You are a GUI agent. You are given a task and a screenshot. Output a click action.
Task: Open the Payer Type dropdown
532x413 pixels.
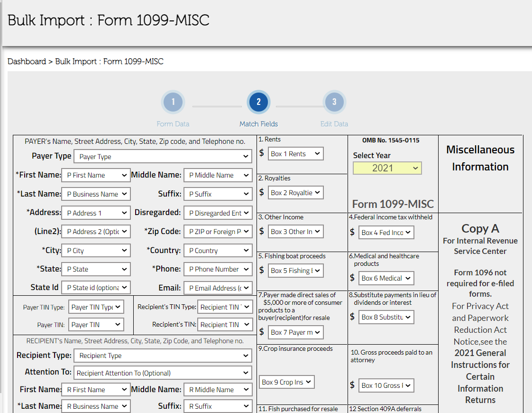tap(163, 156)
